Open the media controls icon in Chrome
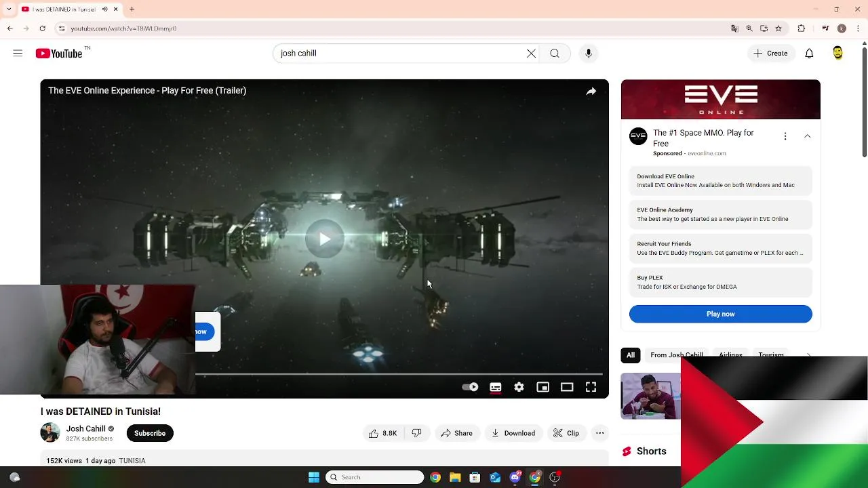Screen dimensions: 868x488 [825, 28]
